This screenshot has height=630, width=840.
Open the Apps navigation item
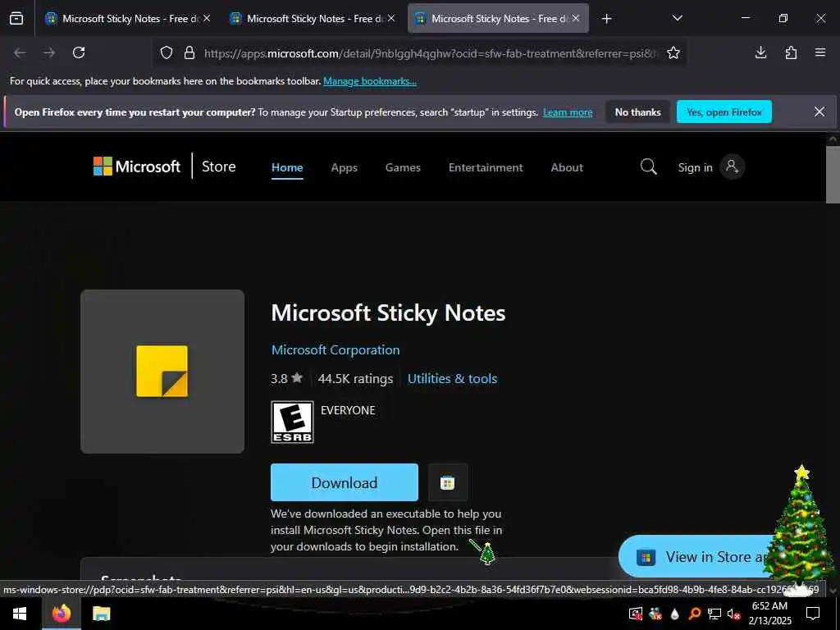[344, 167]
